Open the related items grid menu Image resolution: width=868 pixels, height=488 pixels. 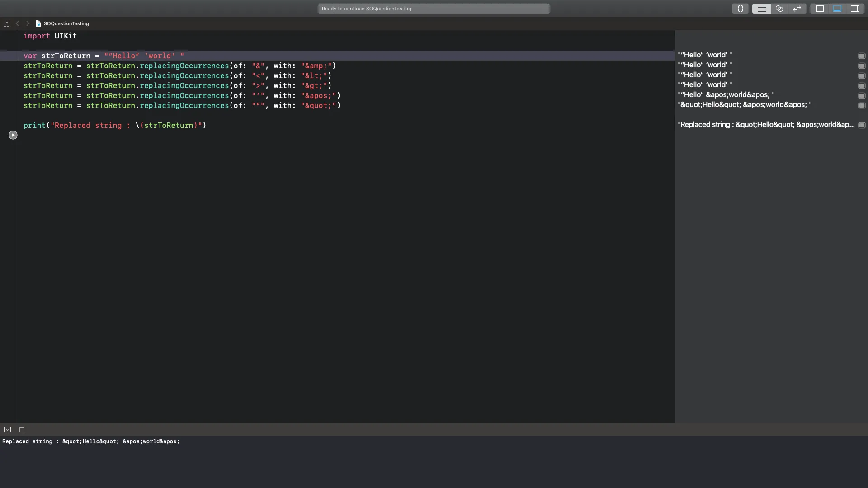6,23
